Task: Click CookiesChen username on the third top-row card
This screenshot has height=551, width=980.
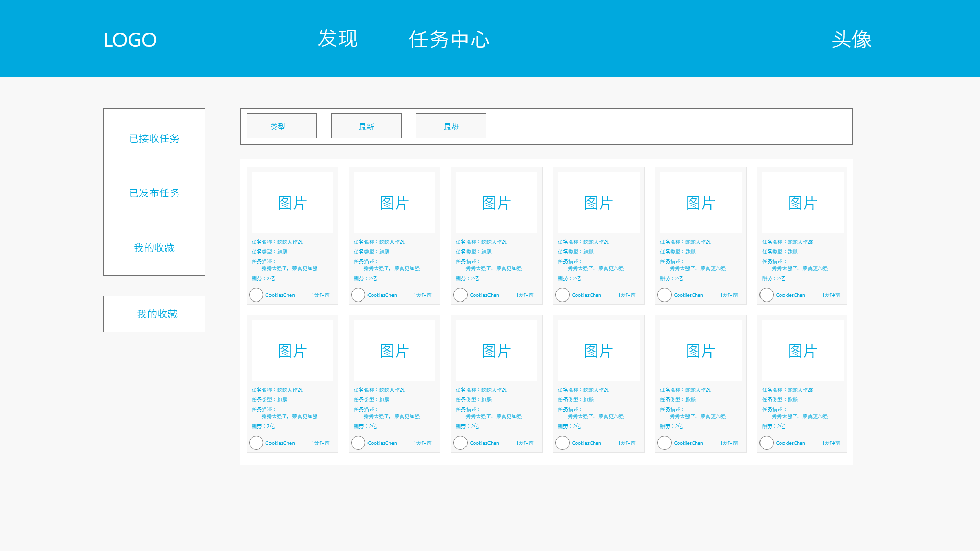Action: tap(484, 295)
